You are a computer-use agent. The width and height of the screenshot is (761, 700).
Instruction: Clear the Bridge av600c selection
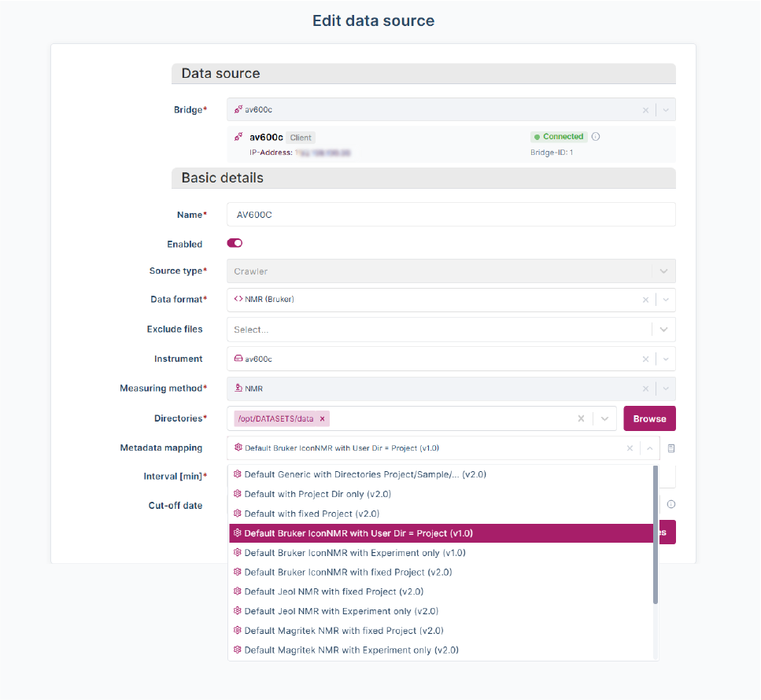[645, 110]
